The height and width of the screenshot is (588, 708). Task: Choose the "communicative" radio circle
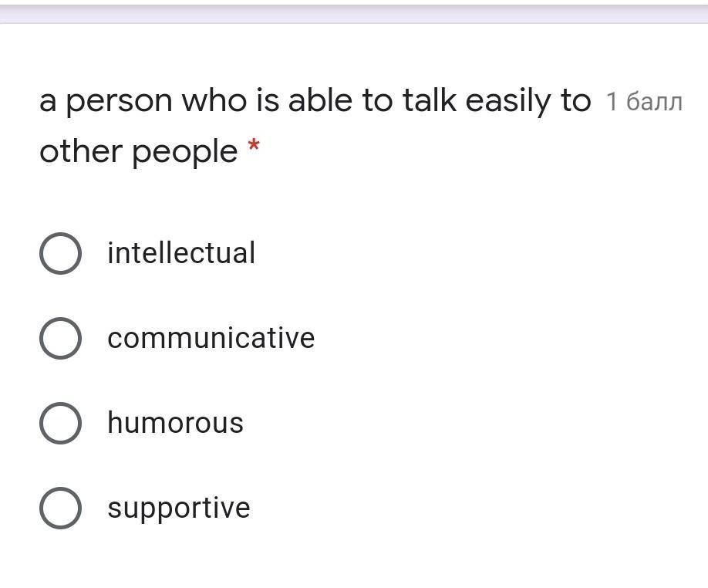tap(60, 338)
